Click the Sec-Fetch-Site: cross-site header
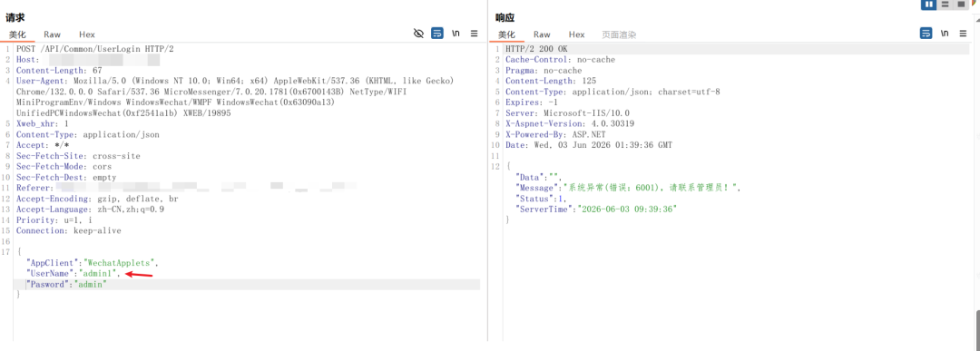 (78, 155)
